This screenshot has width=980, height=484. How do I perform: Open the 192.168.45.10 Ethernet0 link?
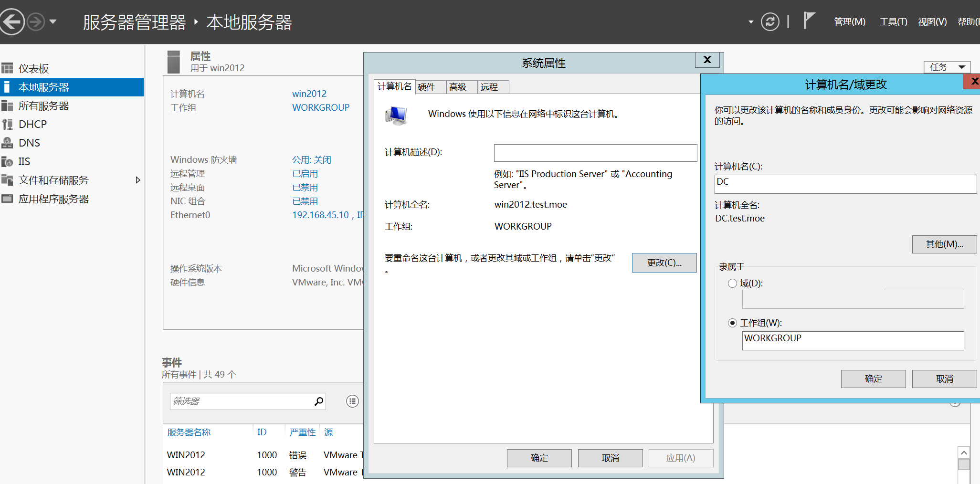(x=320, y=215)
